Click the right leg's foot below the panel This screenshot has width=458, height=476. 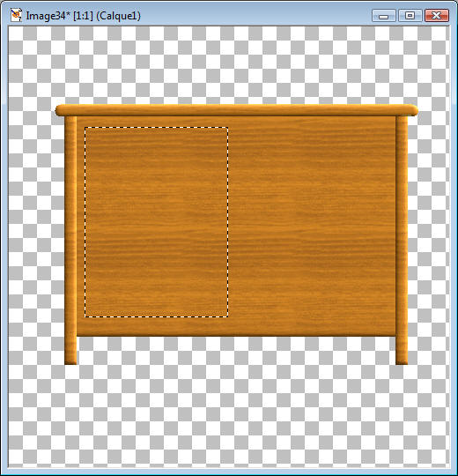(402, 351)
